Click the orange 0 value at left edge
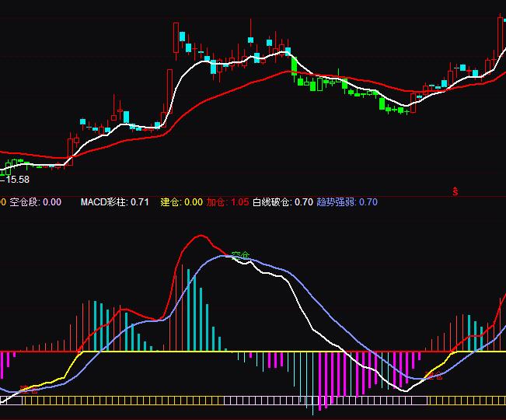506x420 pixels. [3, 202]
